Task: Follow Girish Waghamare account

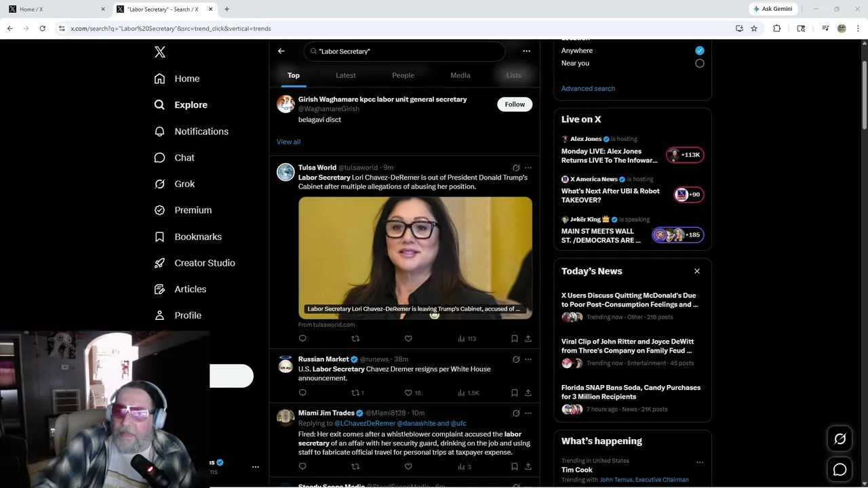Action: 515,104
